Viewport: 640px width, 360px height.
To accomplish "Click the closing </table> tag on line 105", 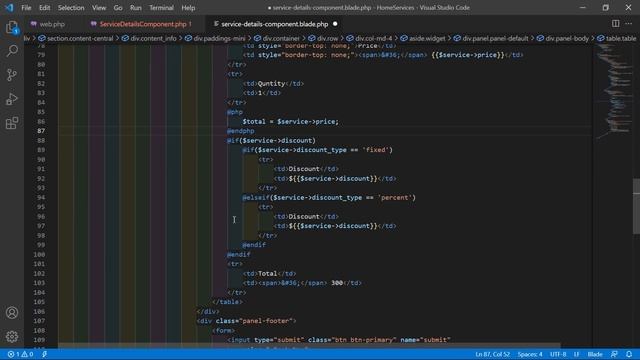I will pyautogui.click(x=227, y=302).
